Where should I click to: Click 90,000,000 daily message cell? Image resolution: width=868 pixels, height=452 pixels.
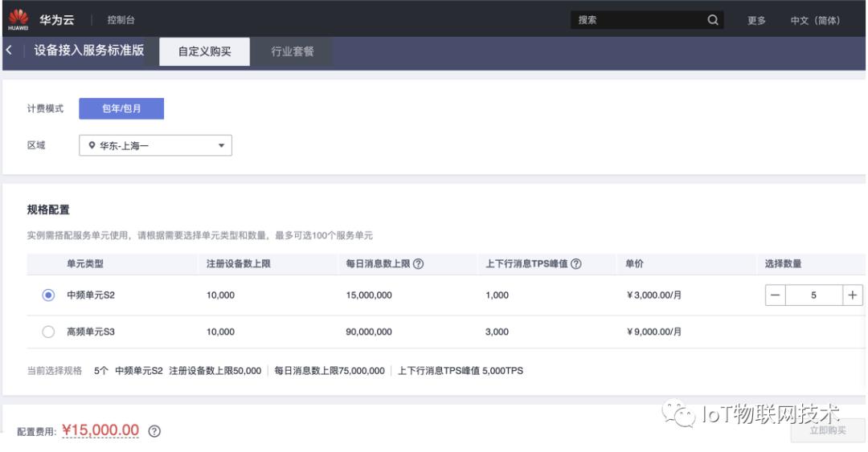[369, 332]
